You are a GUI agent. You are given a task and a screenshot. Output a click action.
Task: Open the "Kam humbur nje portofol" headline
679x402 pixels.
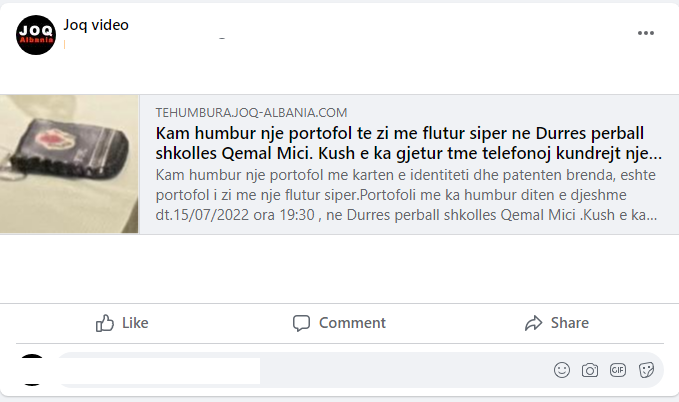[408, 144]
